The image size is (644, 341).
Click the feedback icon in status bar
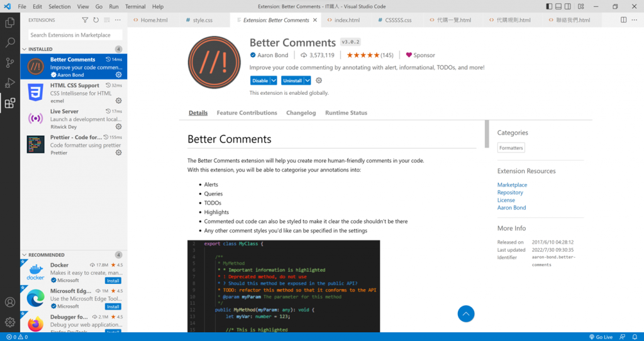click(x=623, y=337)
